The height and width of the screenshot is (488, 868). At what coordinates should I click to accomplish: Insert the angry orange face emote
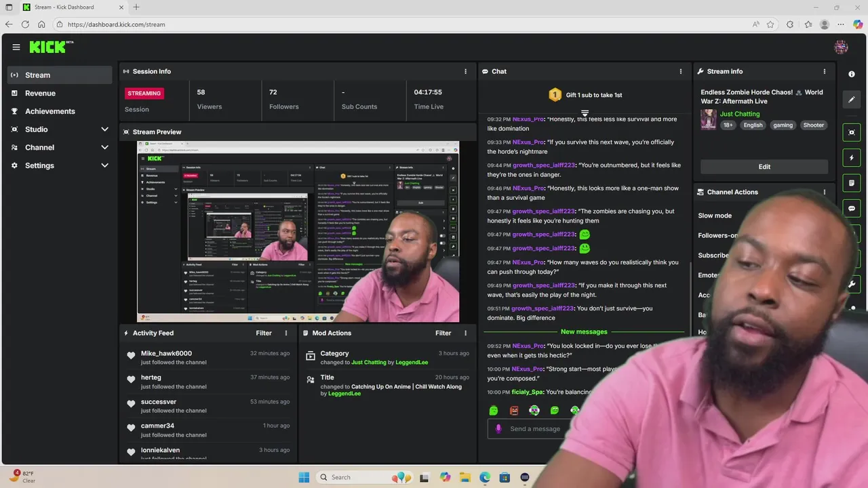pos(514,411)
